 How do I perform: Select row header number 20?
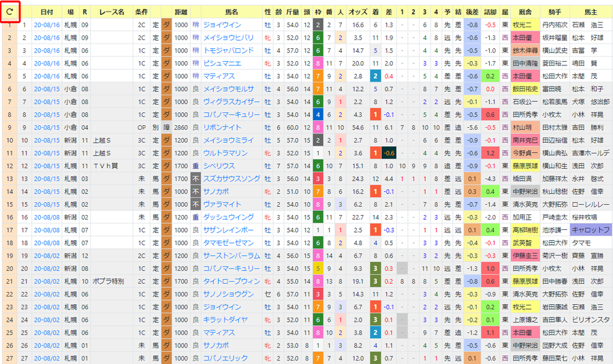(x=10, y=269)
